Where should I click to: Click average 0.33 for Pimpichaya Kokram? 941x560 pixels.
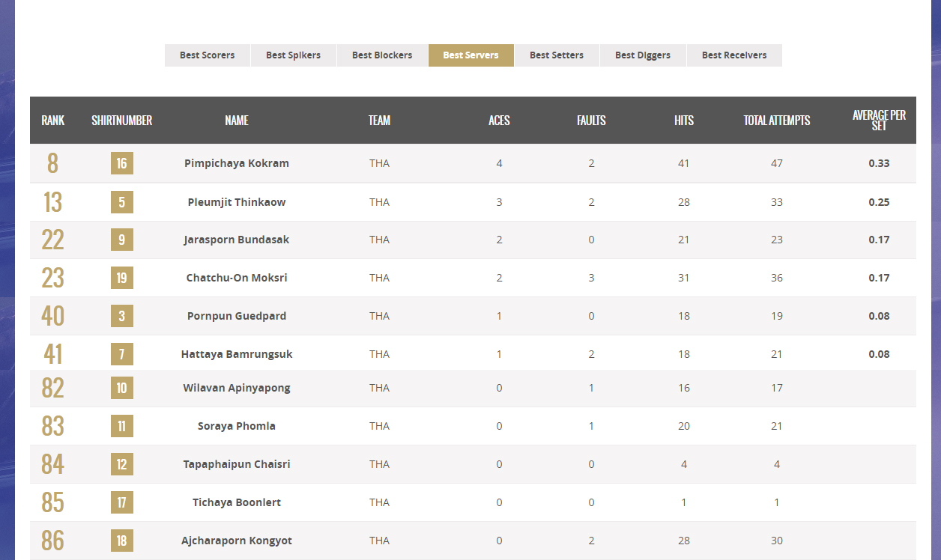pos(879,163)
